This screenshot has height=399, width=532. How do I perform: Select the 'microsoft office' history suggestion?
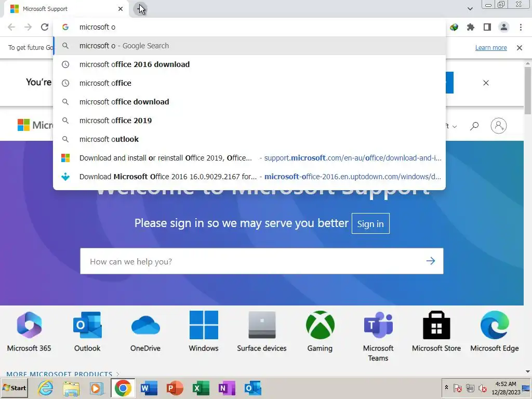tap(249, 83)
